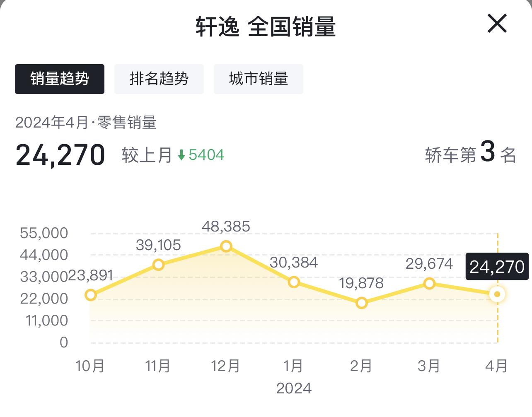
Task: Click the 55,000 y-axis label
Action: click(x=44, y=233)
